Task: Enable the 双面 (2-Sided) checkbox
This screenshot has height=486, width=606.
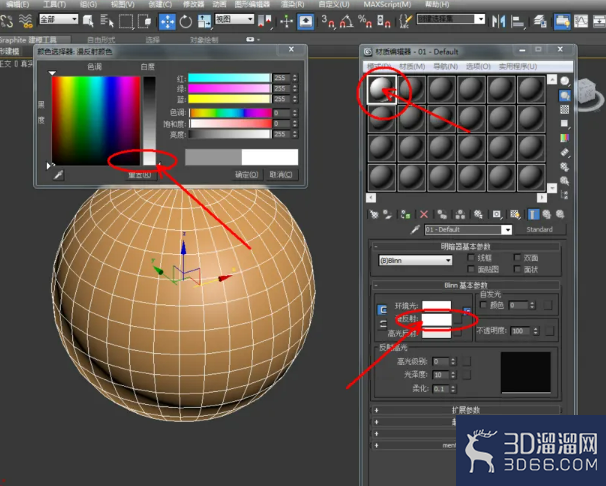Action: click(x=517, y=257)
